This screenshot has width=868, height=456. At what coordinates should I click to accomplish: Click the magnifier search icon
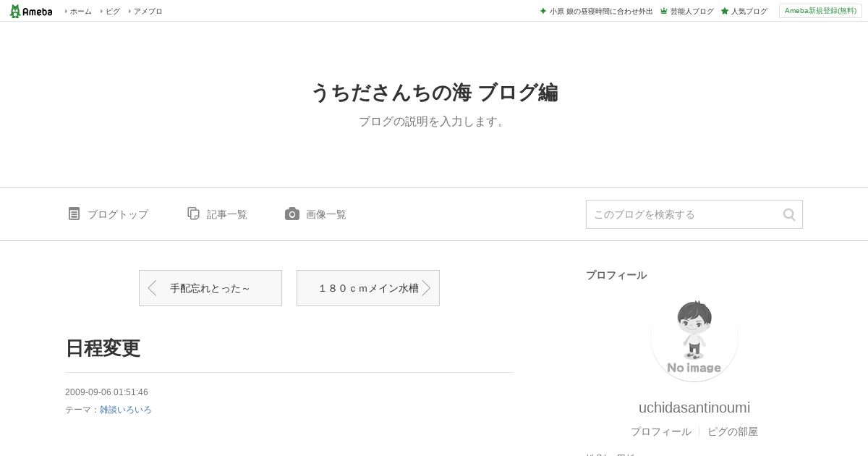(789, 214)
